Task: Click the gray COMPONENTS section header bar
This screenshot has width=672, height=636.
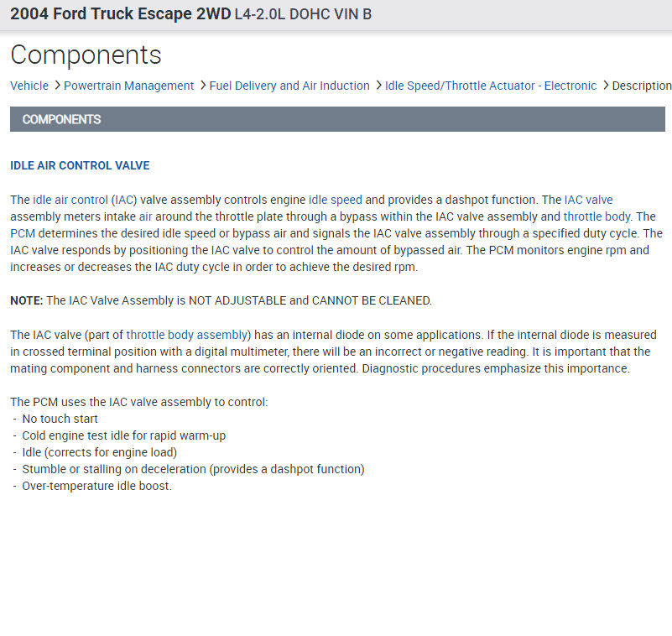Action: (337, 119)
